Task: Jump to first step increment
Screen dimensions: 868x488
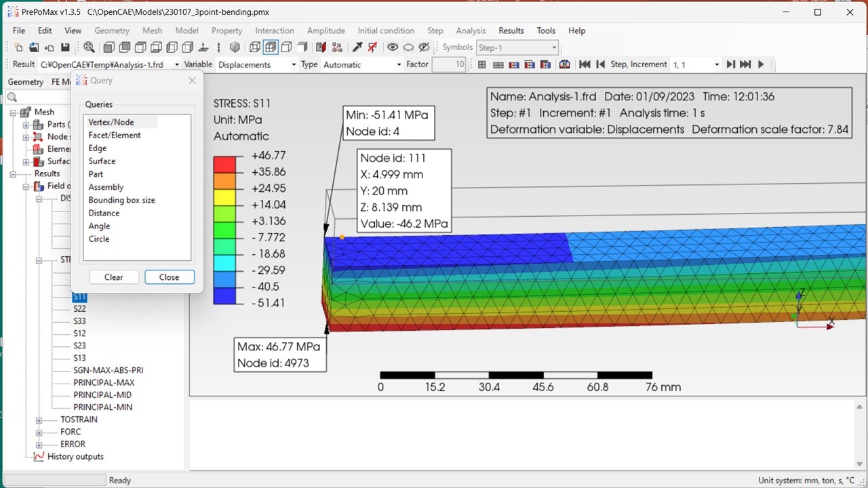Action: [585, 64]
